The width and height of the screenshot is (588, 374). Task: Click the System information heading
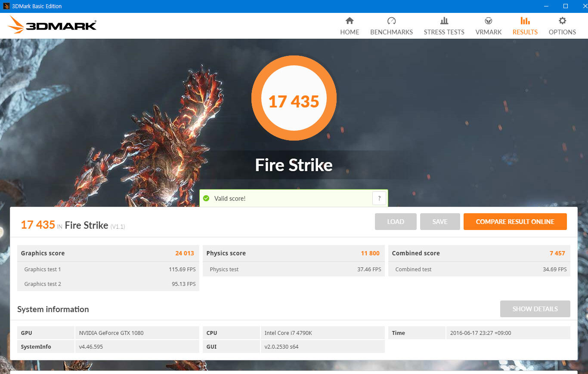pos(53,310)
